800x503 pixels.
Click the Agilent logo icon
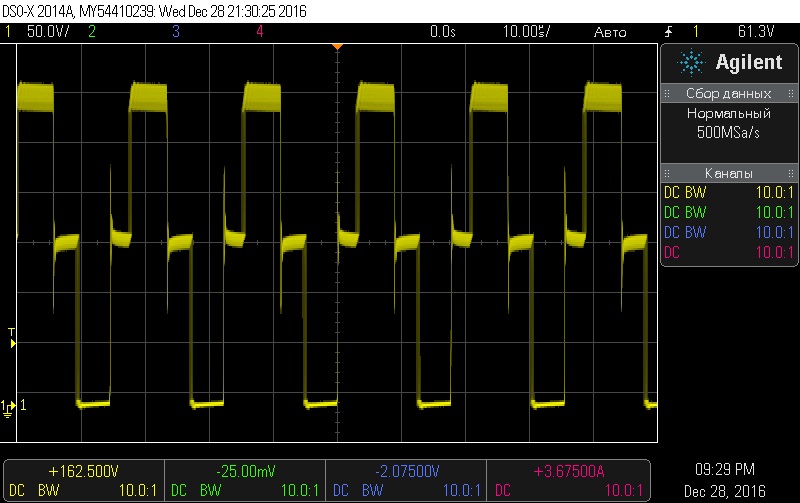coord(692,63)
